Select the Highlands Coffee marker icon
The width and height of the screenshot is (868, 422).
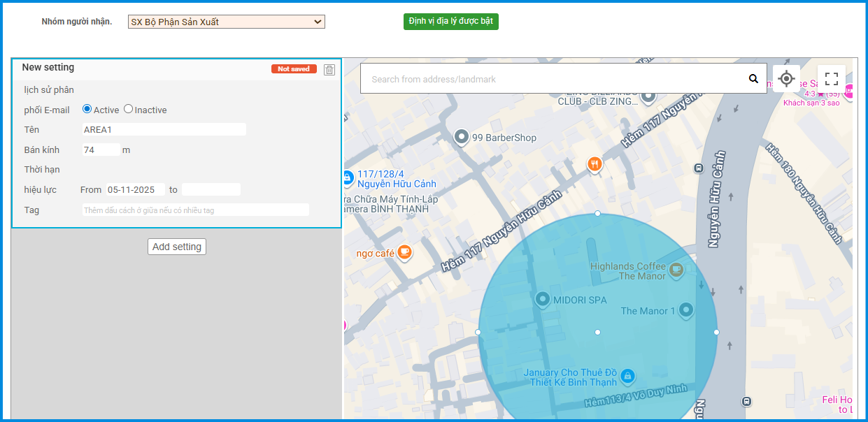pos(676,270)
